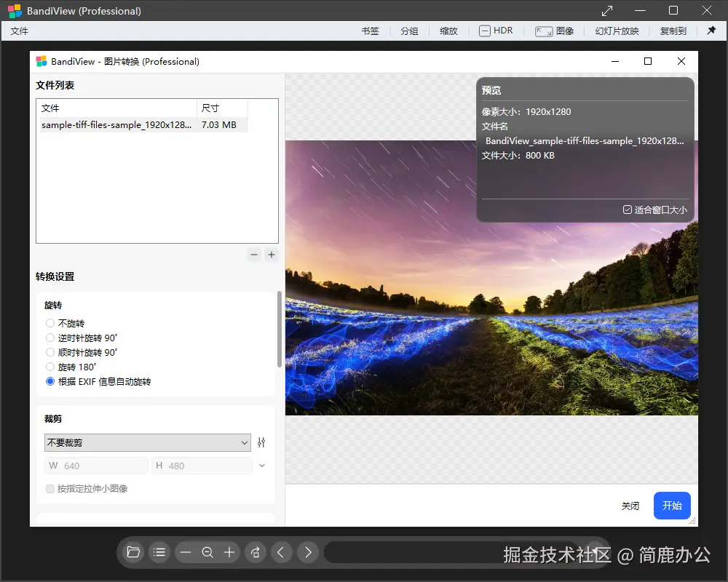Image resolution: width=728 pixels, height=582 pixels.
Task: Open the 缩放 menu
Action: pyautogui.click(x=448, y=31)
